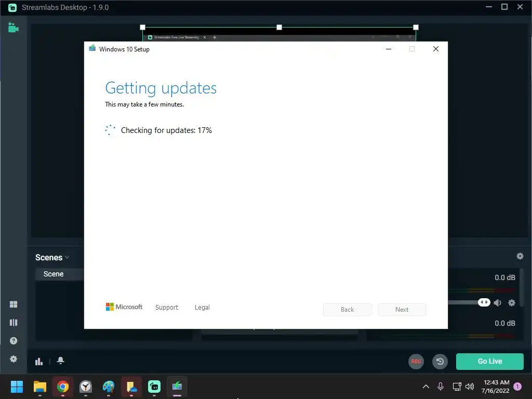
Task: Open the clock app on taskbar
Action: (x=86, y=387)
